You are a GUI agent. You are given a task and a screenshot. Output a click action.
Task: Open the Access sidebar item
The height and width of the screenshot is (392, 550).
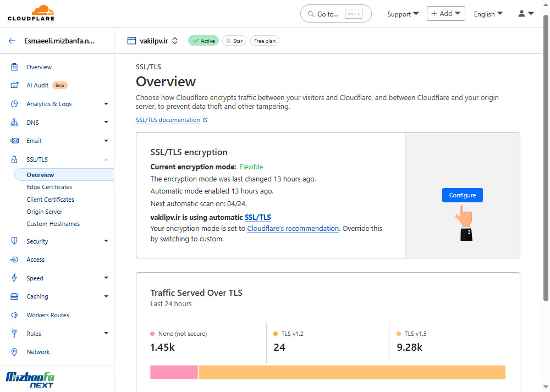click(35, 260)
